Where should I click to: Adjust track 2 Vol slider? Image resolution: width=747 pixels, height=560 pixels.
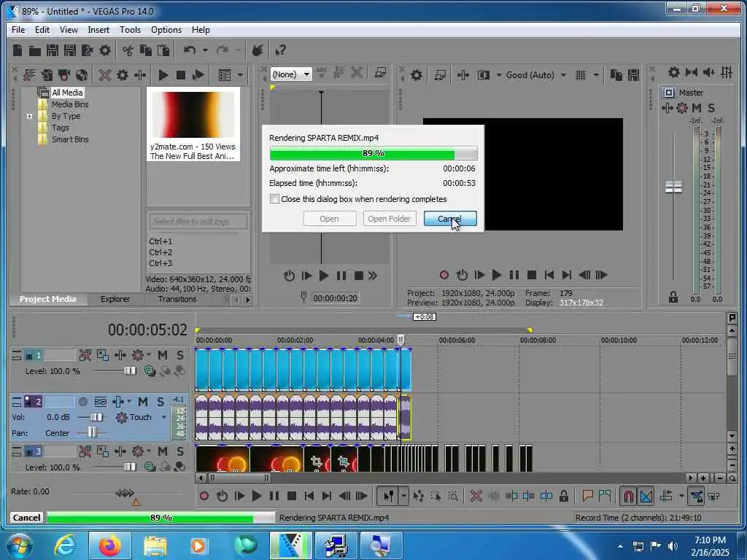coord(96,417)
